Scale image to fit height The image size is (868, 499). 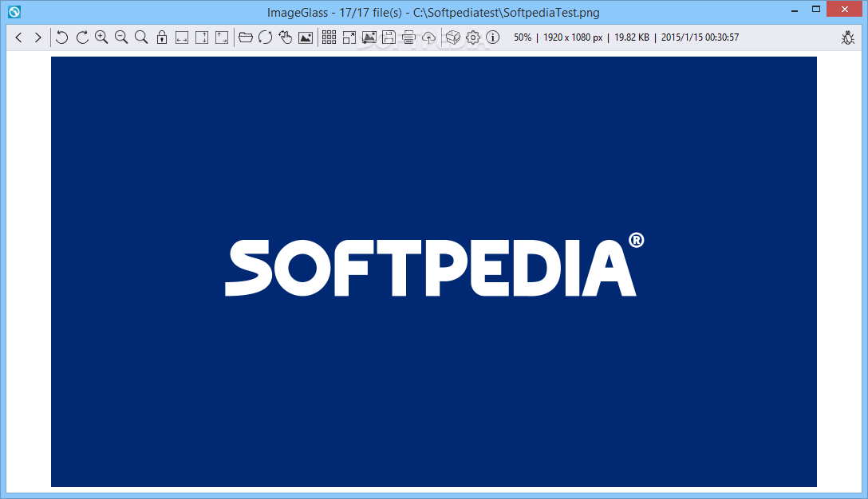[202, 37]
